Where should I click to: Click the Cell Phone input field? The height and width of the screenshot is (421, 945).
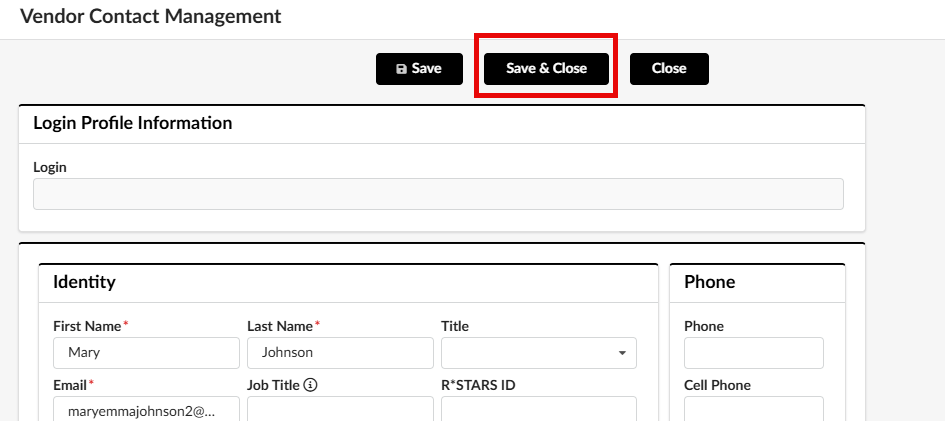tap(754, 411)
